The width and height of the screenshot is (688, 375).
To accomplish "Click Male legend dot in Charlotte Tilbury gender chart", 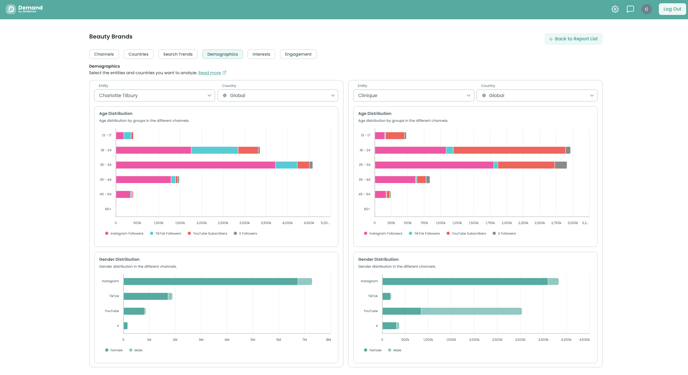I will coord(131,350).
